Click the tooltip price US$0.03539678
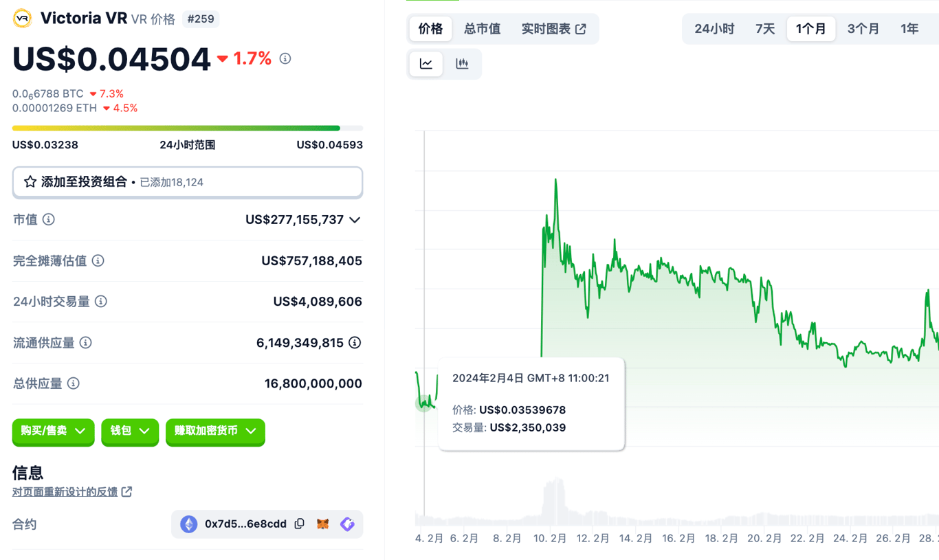 coord(522,410)
